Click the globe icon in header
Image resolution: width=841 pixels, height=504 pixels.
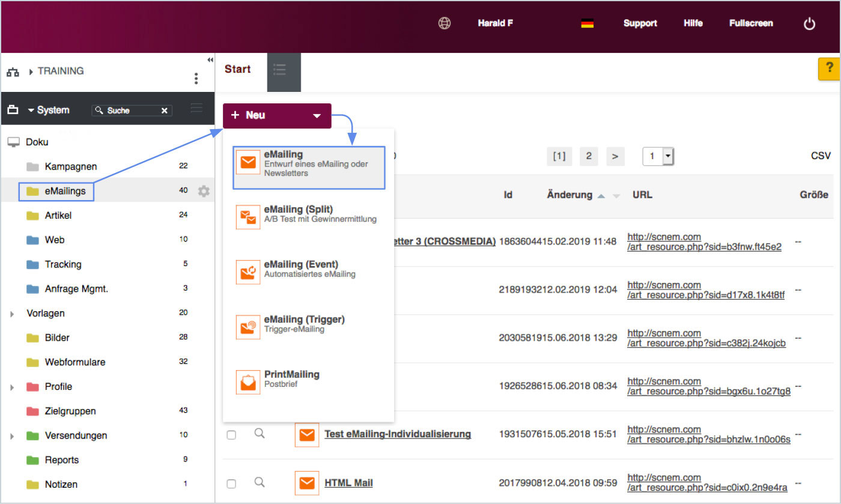[445, 23]
